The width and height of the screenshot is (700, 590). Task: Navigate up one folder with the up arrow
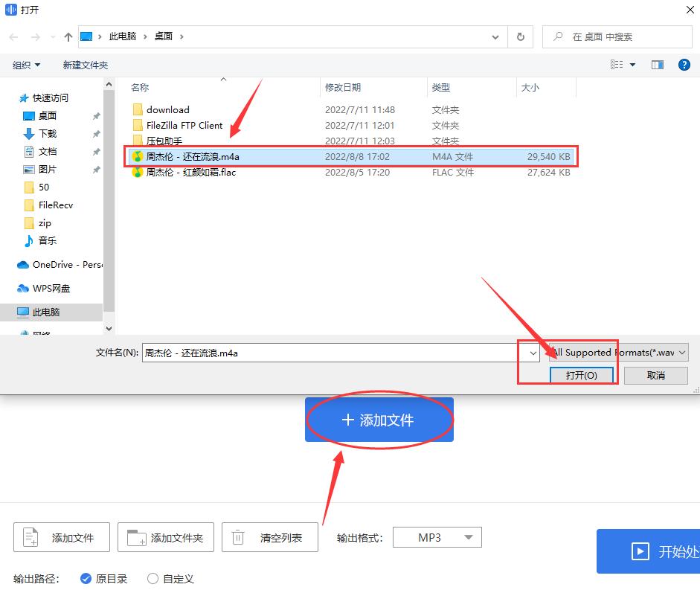coord(68,36)
